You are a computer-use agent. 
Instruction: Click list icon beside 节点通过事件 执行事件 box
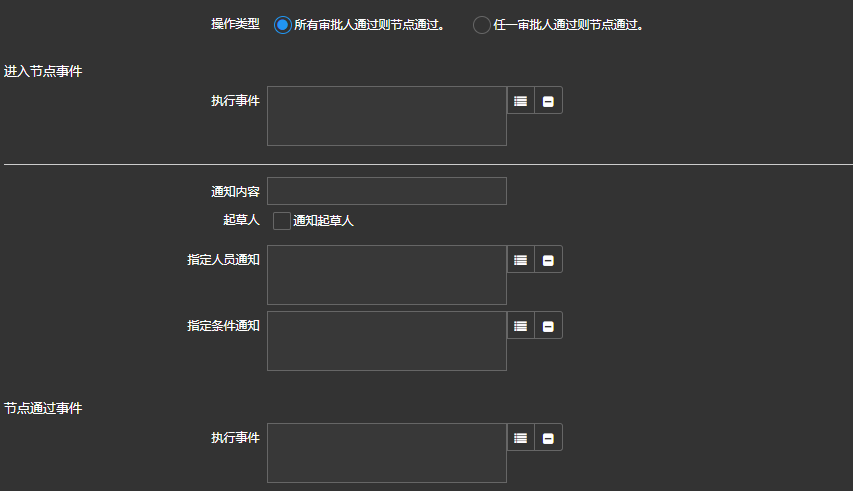pyautogui.click(x=520, y=438)
